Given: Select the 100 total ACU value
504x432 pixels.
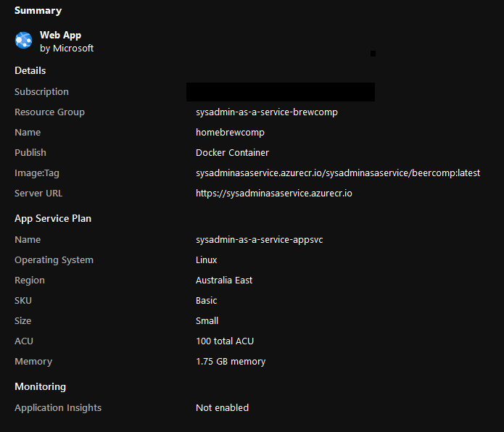Looking at the screenshot, I should tap(225, 341).
